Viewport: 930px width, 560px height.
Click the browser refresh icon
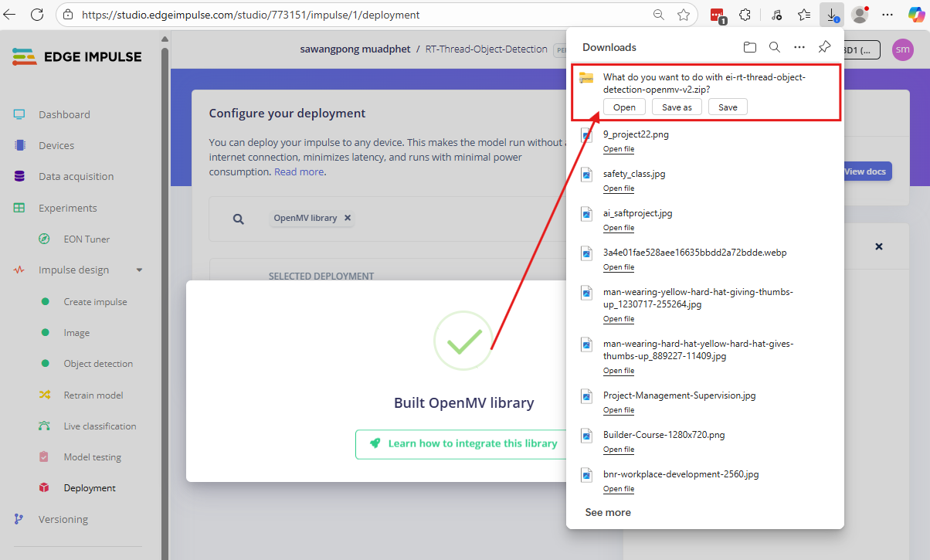(37, 15)
